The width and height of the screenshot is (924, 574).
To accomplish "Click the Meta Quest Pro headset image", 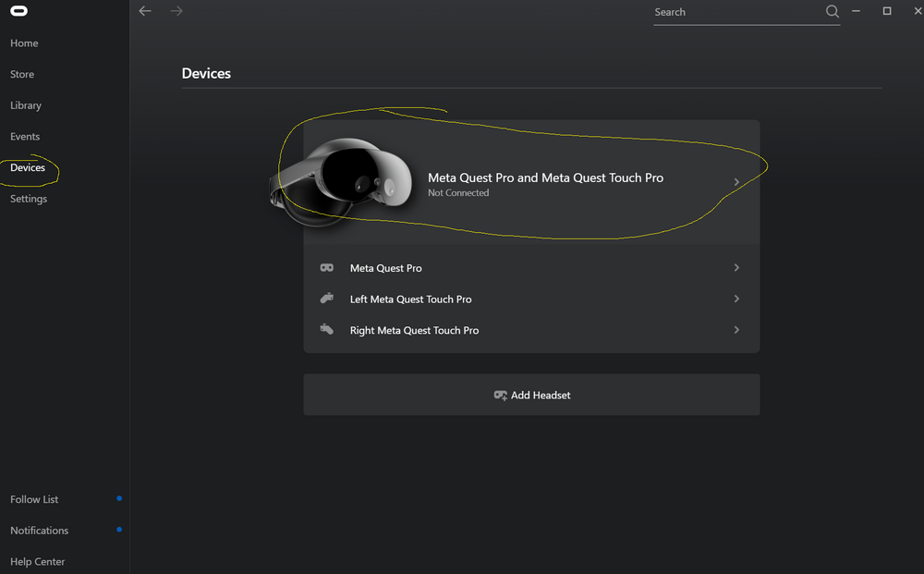I will pyautogui.click(x=341, y=181).
